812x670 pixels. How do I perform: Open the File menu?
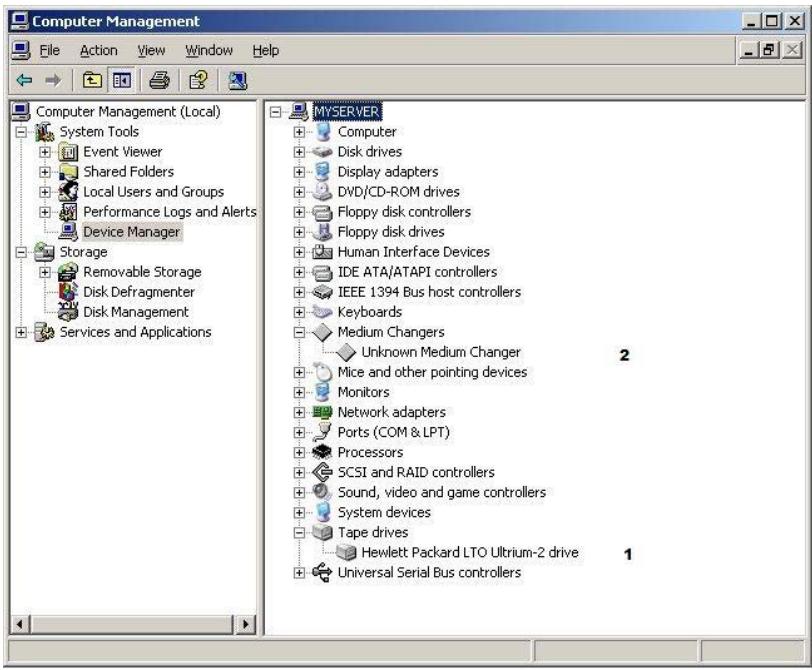pos(49,51)
